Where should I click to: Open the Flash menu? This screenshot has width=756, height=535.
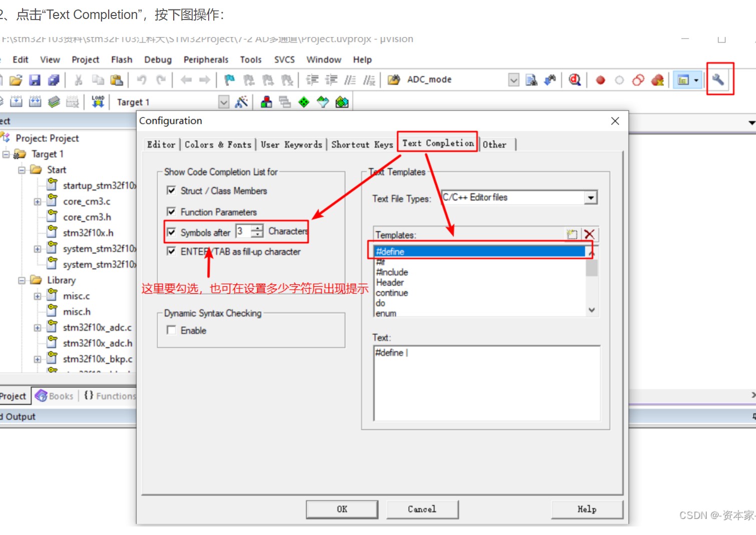click(x=122, y=60)
